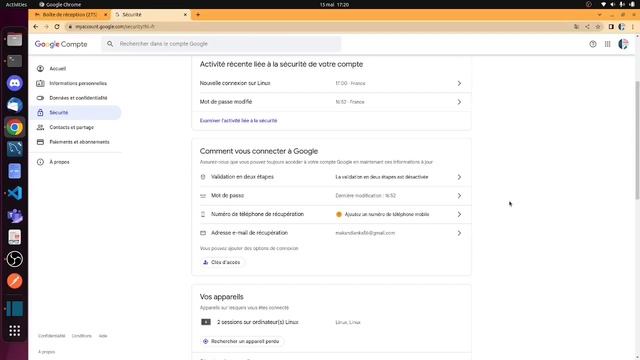
Task: Click the share page icon
Action: pyautogui.click(x=587, y=27)
